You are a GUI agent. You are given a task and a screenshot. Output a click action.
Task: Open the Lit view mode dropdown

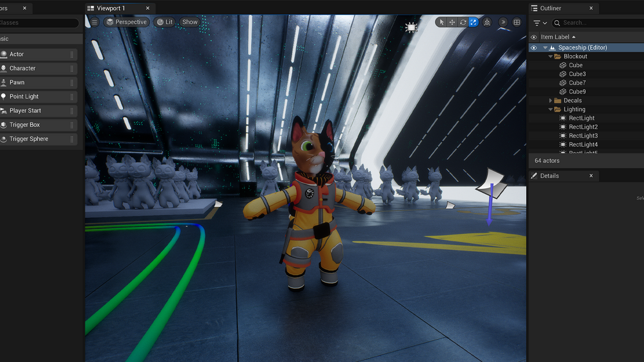(x=165, y=22)
